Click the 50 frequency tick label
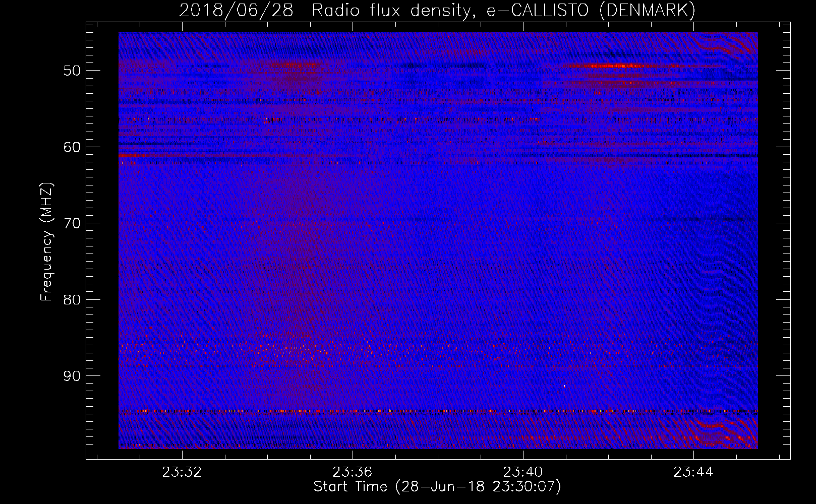This screenshot has width=816, height=504. pos(72,71)
